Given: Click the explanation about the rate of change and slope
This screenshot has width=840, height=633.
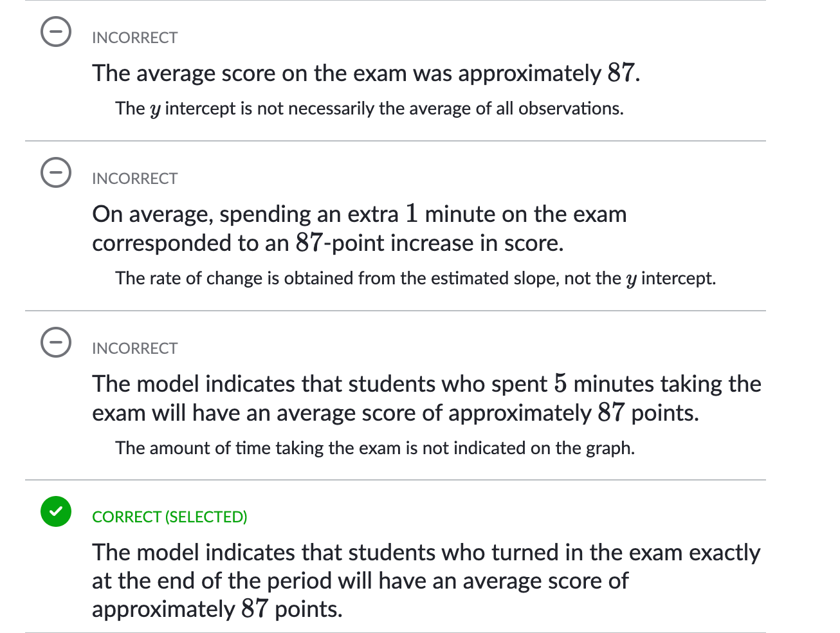Looking at the screenshot, I should 415,279.
